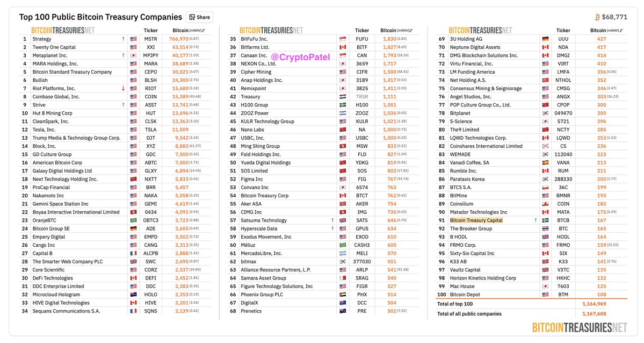Screen dimensions: 644x343
Task: Click the Turkey flag beside NTHOL
Action: 545,80
